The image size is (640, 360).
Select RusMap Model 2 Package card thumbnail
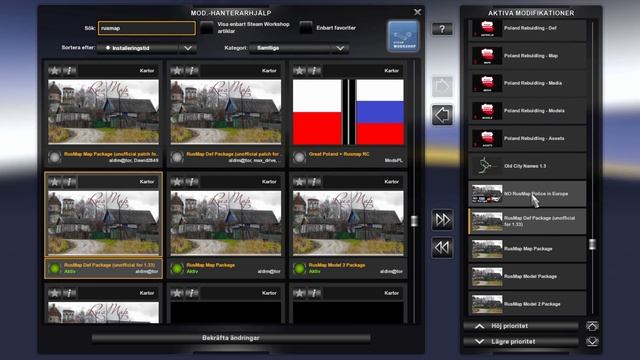point(348,223)
